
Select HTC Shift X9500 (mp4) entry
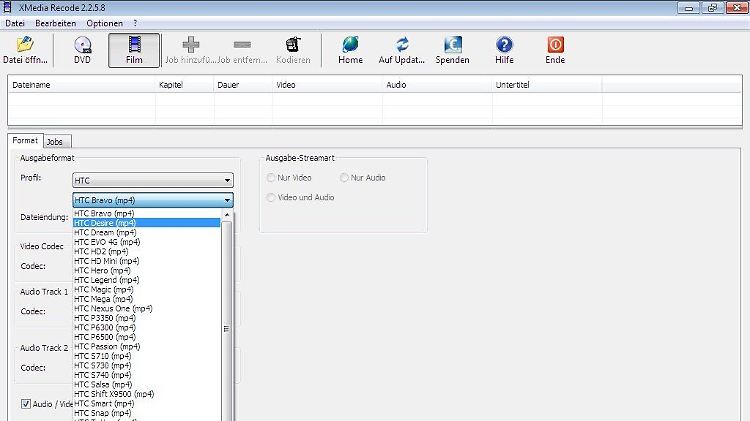tap(146, 394)
